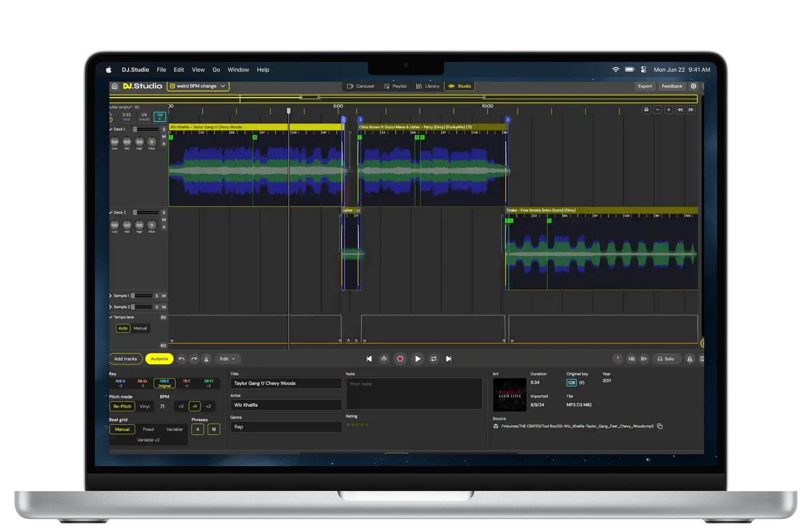Image resolution: width=812 pixels, height=528 pixels.
Task: Click the undo arrow icon
Action: coord(182,359)
